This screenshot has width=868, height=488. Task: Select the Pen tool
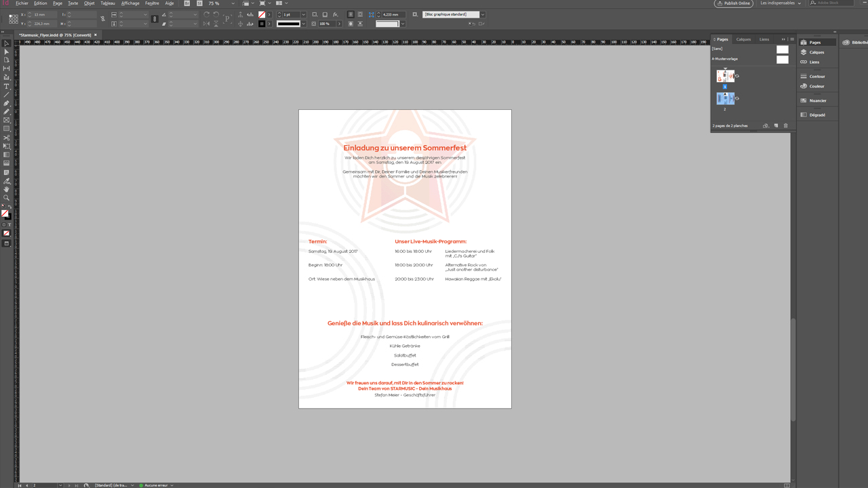pyautogui.click(x=7, y=102)
